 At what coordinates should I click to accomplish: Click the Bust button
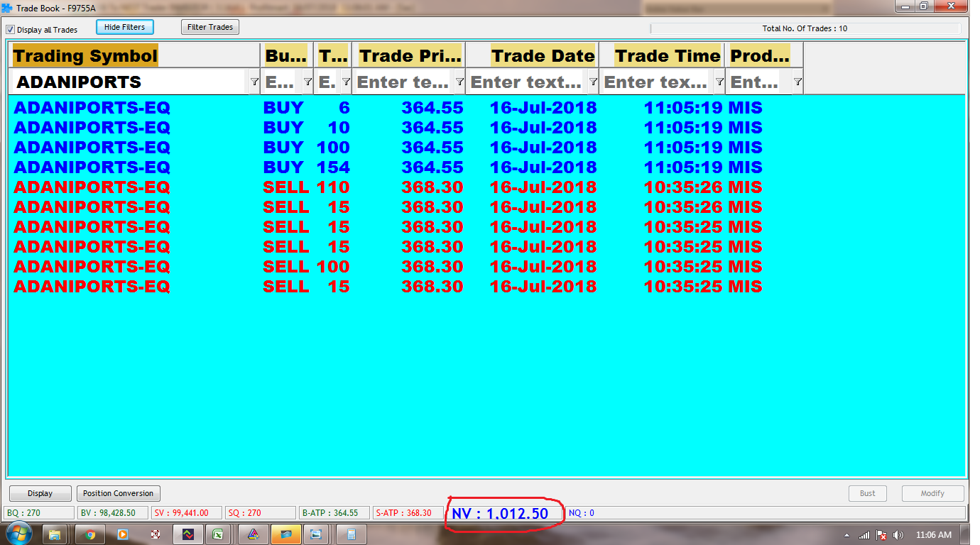[x=868, y=493]
